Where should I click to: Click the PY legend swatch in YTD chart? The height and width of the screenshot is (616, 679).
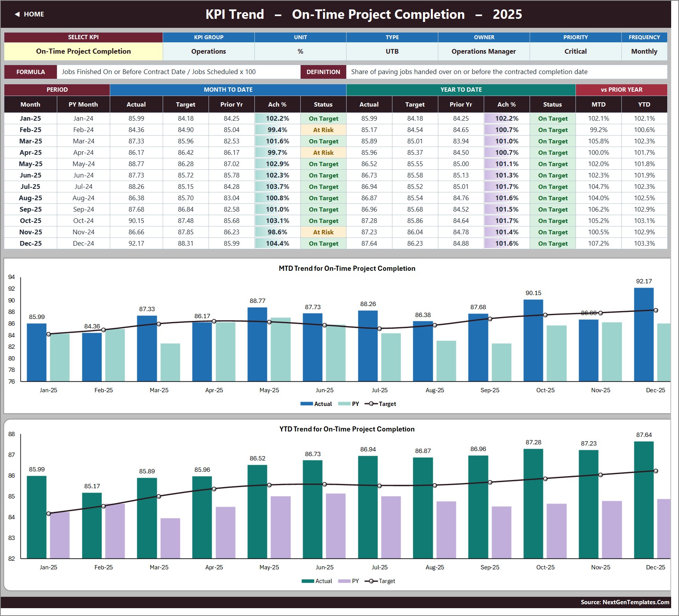344,581
